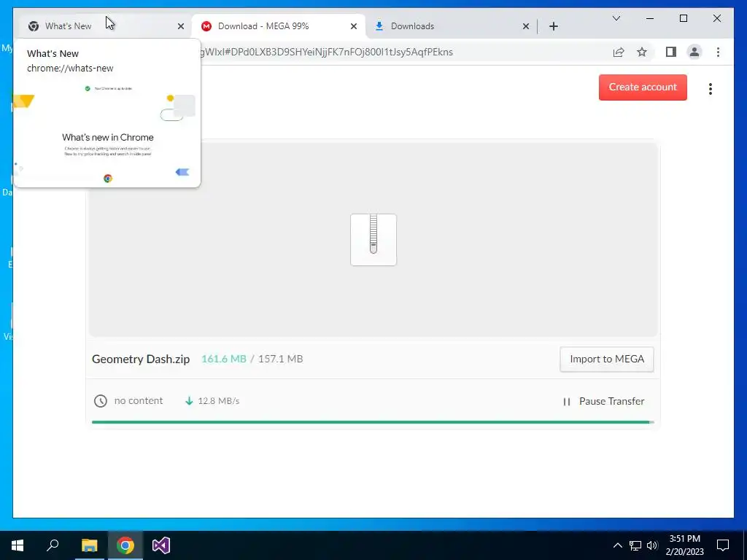Screen dimensions: 747x560
Task: Open the Windows Start menu
Action: (x=18, y=545)
